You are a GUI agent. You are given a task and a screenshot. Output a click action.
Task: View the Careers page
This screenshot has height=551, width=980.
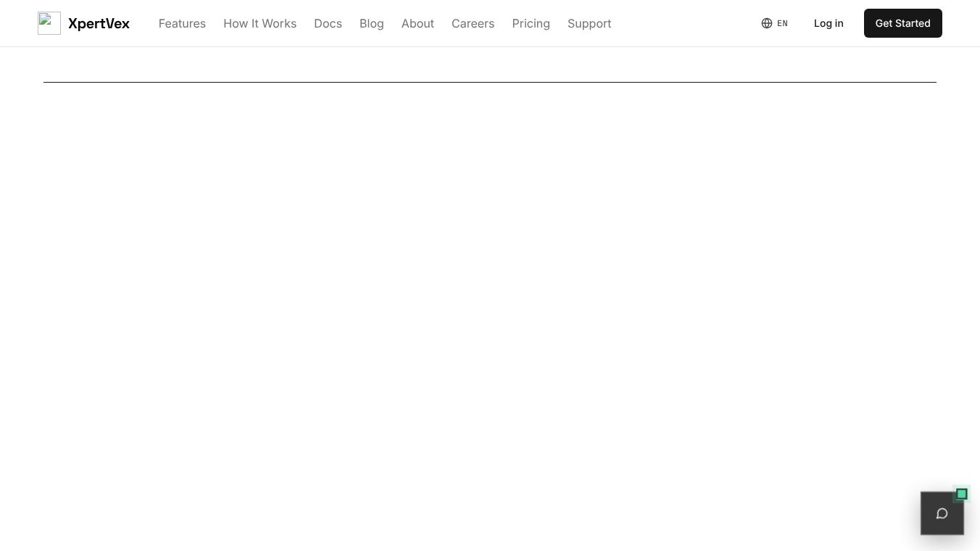coord(473,23)
